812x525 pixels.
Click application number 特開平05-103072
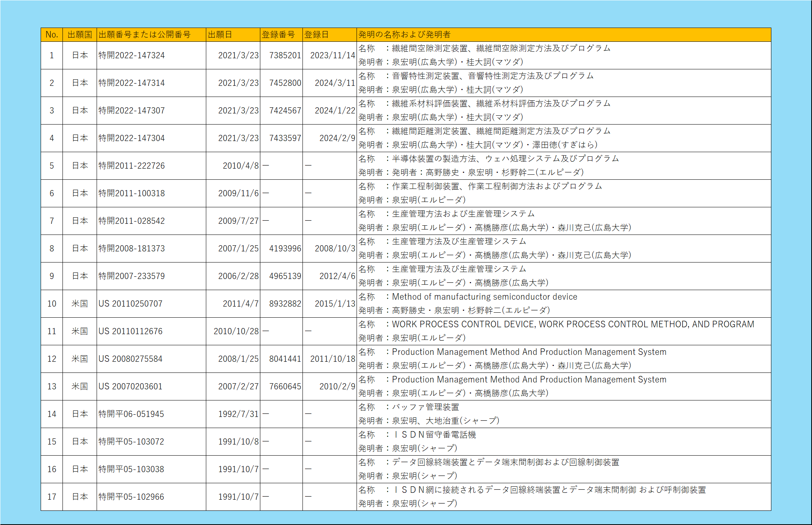(131, 441)
